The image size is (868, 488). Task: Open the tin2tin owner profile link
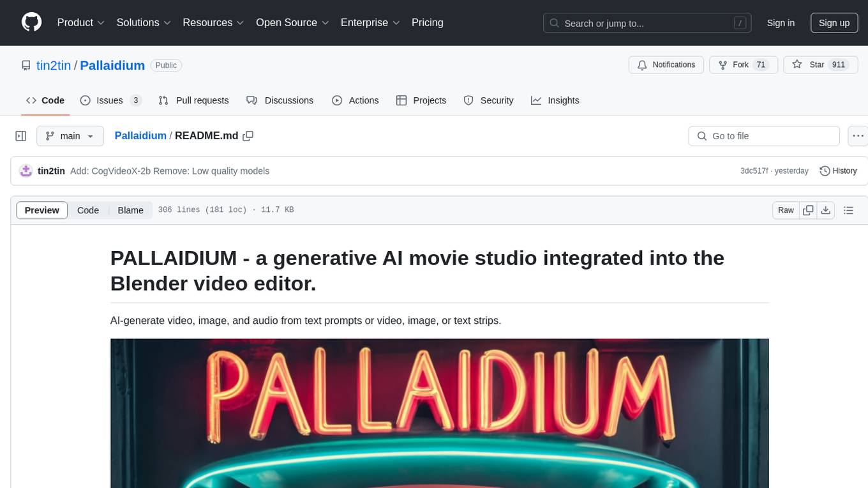pos(54,65)
